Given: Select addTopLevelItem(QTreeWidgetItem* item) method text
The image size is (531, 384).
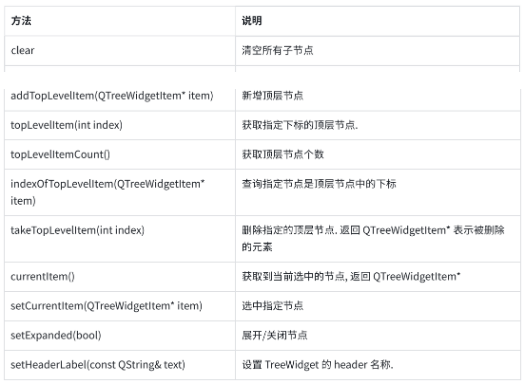Looking at the screenshot, I should (112, 96).
